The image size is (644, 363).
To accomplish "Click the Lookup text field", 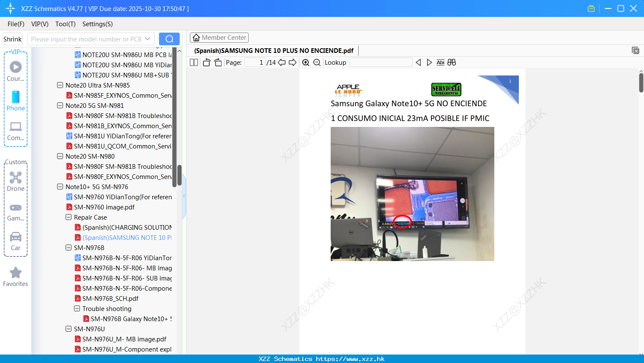I will coord(381,62).
